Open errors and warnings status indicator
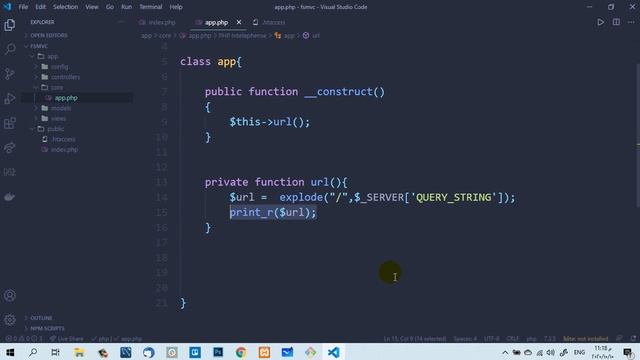 pyautogui.click(x=24, y=339)
